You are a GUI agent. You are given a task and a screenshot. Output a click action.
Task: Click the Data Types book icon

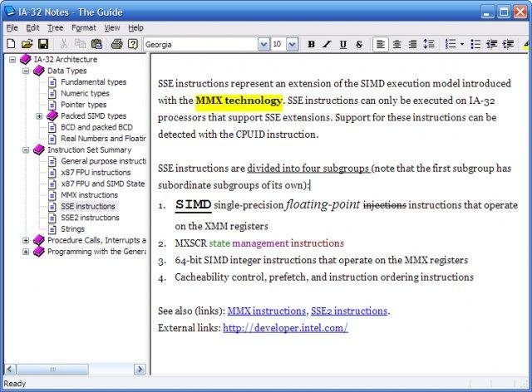tap(39, 71)
